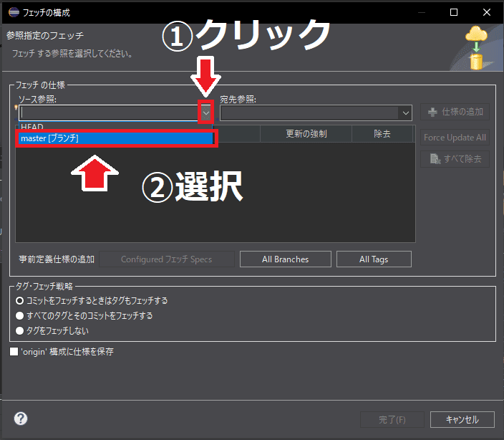Click the lightbulb content assist icon
The width and height of the screenshot is (504, 440).
(16, 107)
